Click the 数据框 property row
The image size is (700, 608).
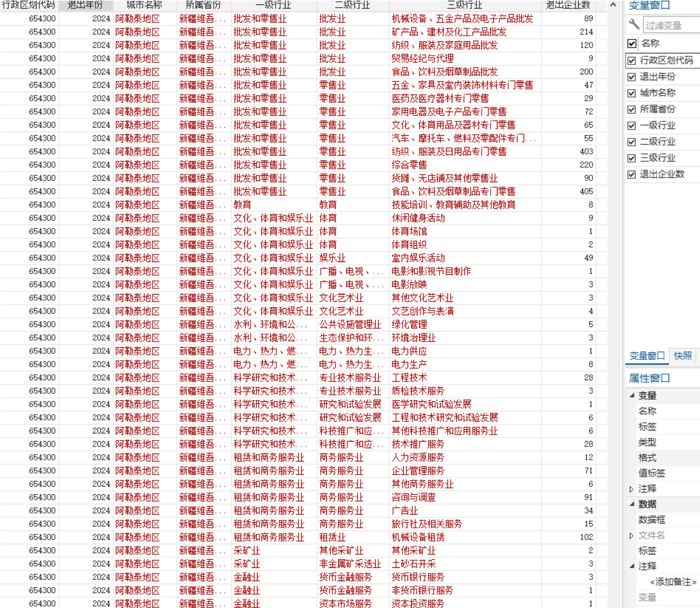click(x=667, y=520)
